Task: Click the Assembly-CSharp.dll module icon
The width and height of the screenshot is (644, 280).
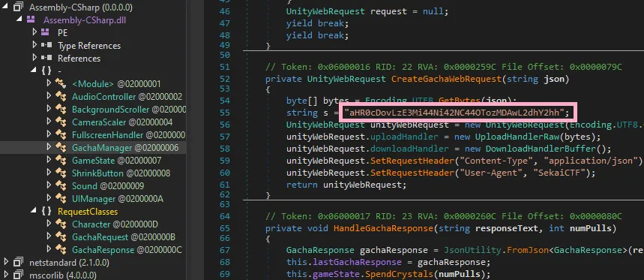Action: [31, 20]
